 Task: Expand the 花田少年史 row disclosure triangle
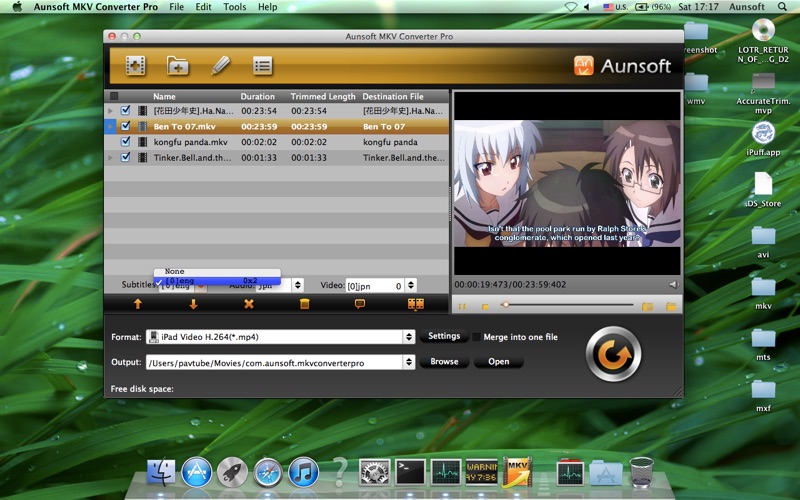click(x=110, y=111)
